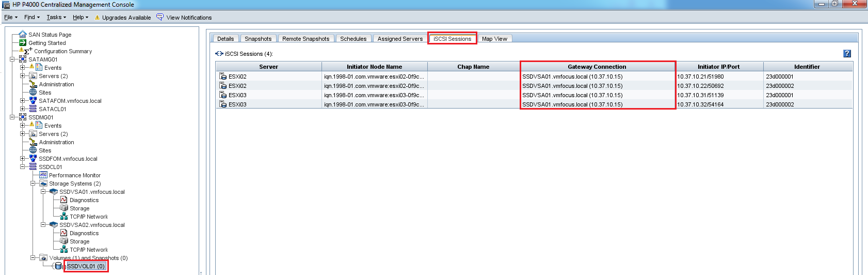Switch to the Assigned Servers tab

(x=399, y=39)
